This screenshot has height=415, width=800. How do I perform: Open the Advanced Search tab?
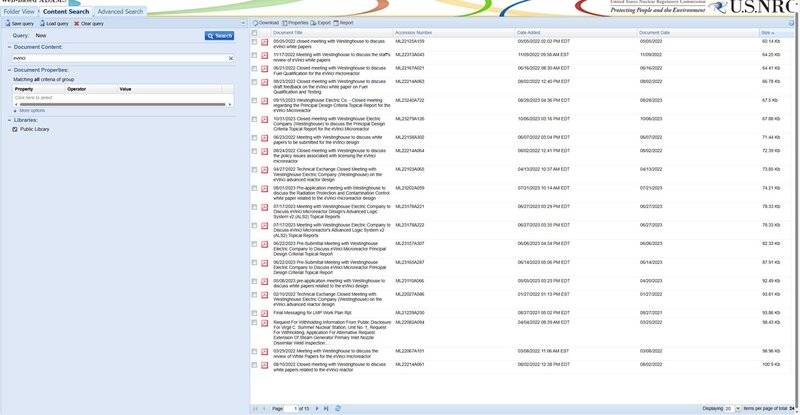(x=120, y=11)
